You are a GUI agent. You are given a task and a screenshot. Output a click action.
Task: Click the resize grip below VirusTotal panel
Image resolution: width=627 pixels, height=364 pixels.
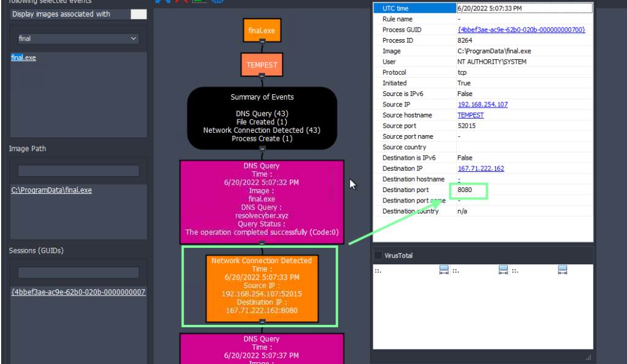click(x=588, y=357)
